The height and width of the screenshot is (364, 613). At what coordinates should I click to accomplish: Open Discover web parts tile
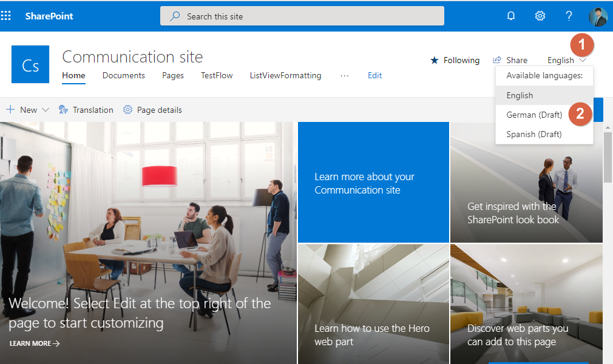pos(526,304)
